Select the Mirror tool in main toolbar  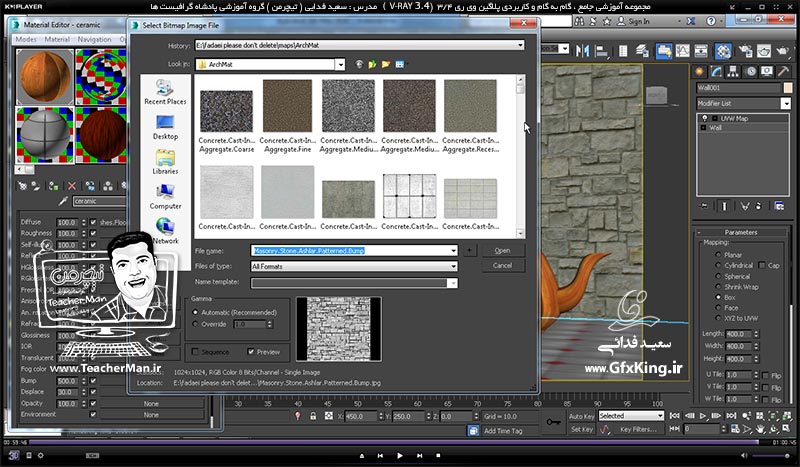[x=582, y=51]
